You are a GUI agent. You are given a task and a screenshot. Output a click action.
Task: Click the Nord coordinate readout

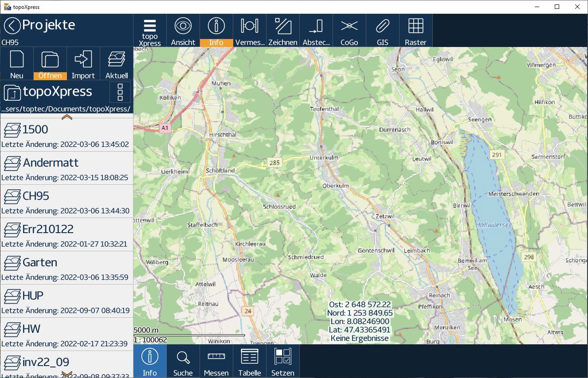click(360, 313)
